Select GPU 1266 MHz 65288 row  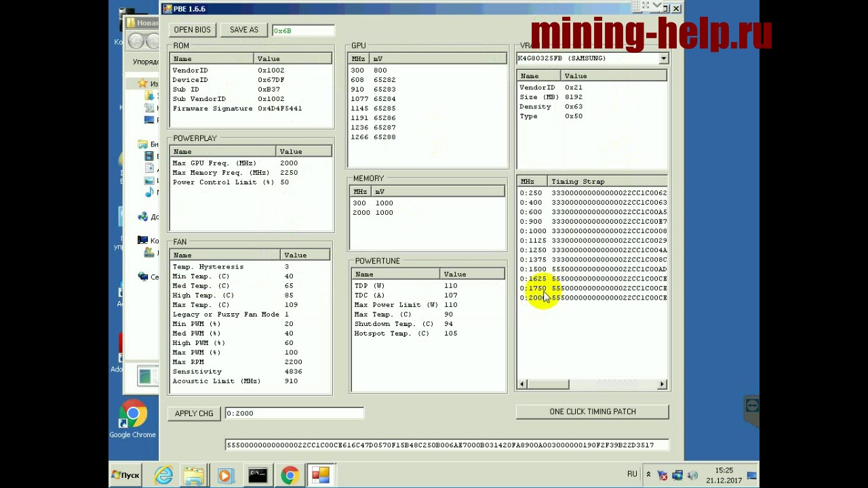coord(427,137)
